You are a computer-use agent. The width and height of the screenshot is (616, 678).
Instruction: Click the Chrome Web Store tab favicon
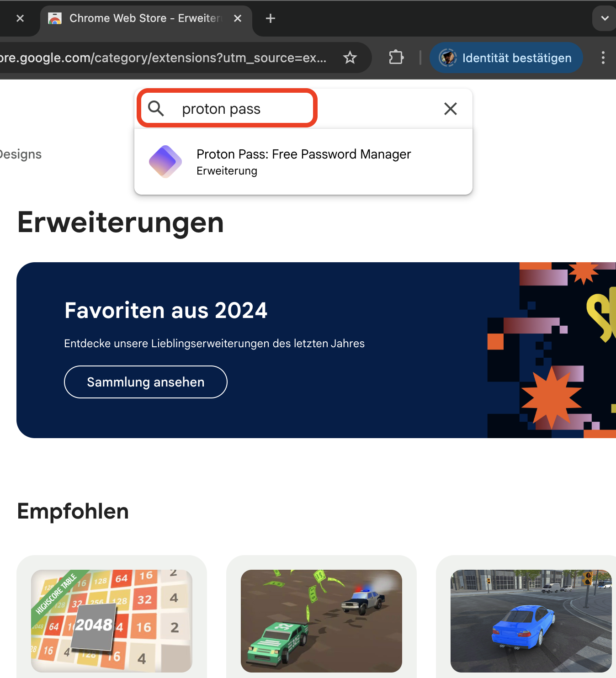point(55,18)
